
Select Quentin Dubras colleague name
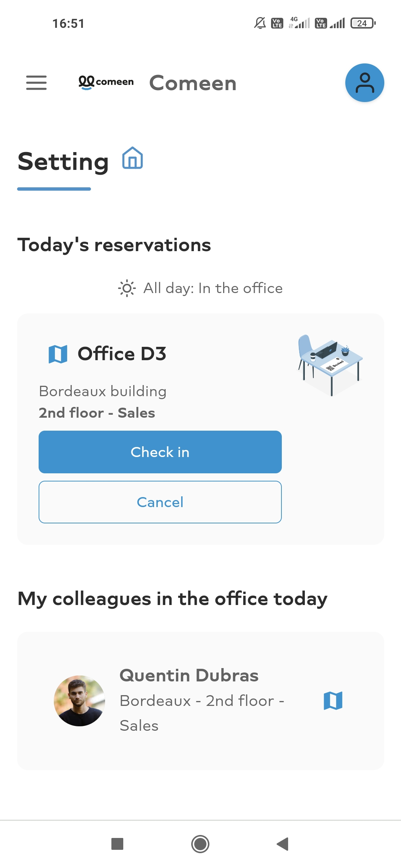point(189,675)
